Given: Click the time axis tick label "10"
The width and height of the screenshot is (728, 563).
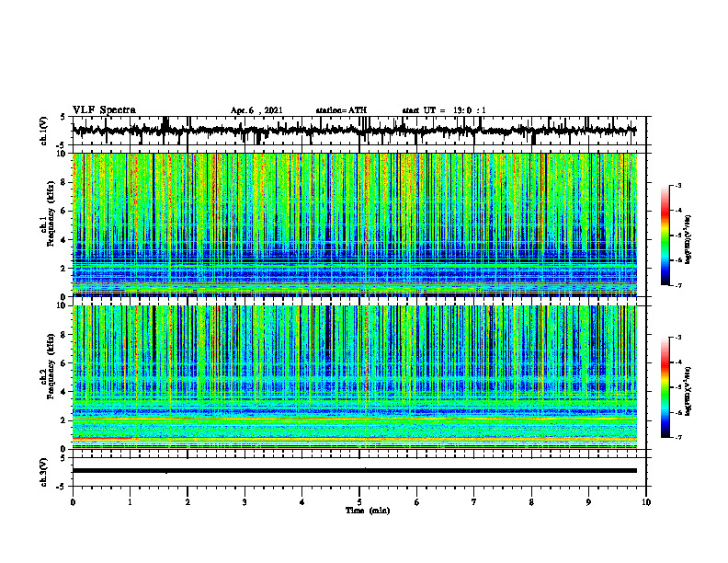Looking at the screenshot, I should pyautogui.click(x=646, y=502).
